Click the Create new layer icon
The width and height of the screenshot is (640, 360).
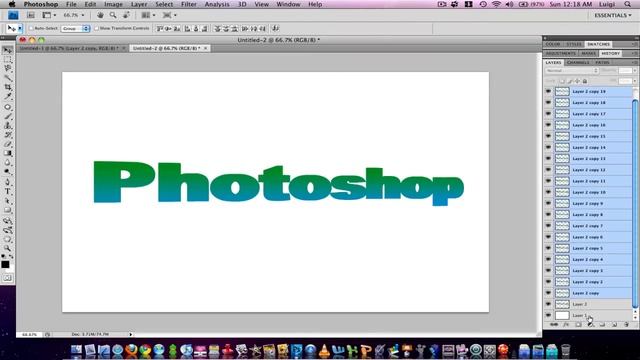point(614,324)
